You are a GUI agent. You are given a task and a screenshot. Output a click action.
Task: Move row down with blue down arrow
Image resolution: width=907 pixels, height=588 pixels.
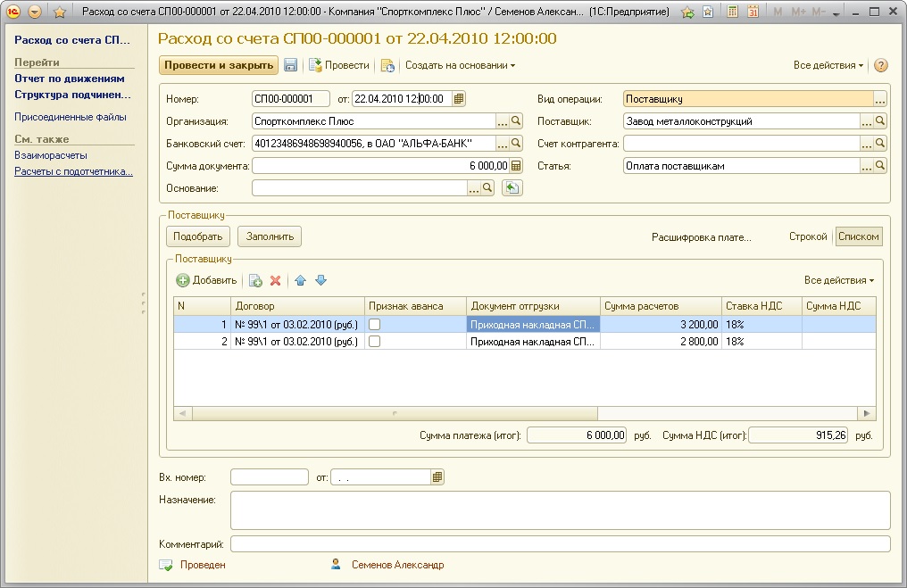point(320,280)
